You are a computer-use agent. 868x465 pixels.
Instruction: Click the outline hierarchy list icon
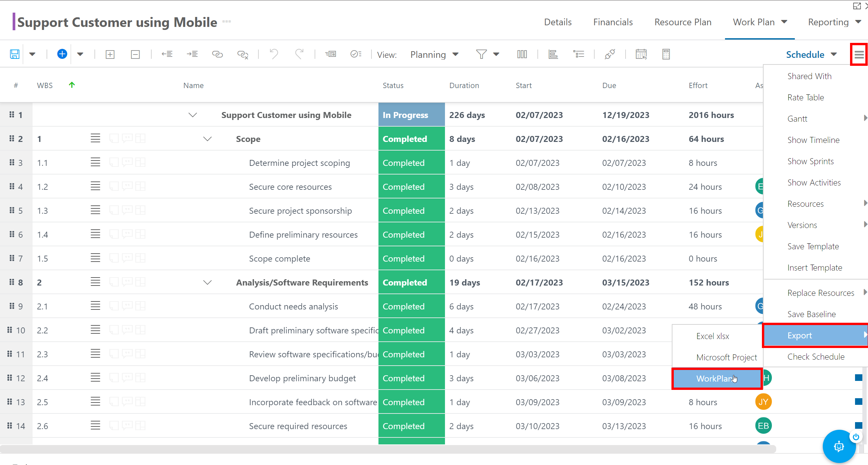coord(579,54)
